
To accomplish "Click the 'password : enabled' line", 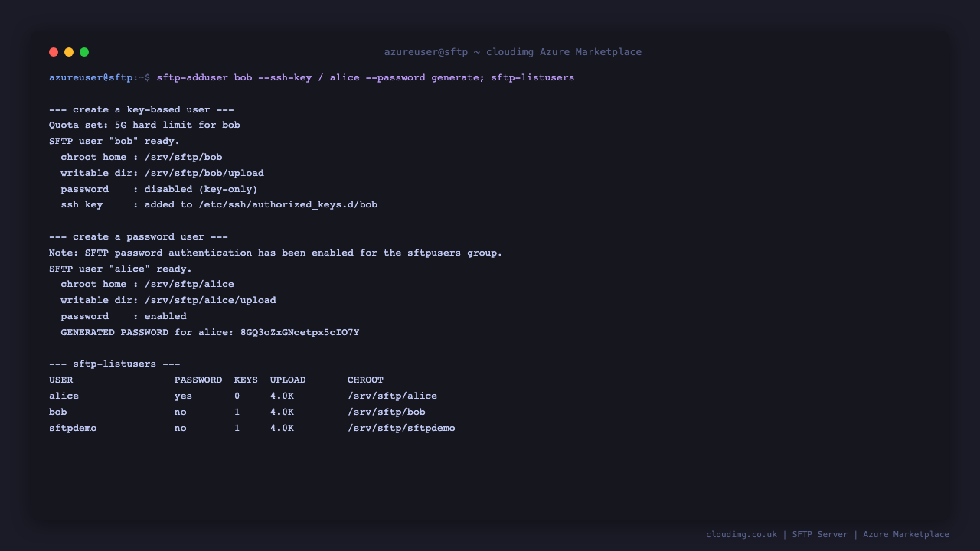I will (x=123, y=316).
